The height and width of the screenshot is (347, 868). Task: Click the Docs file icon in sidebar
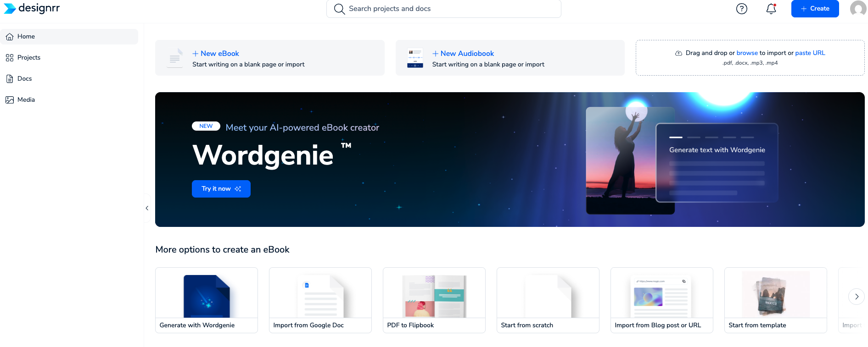click(x=10, y=79)
